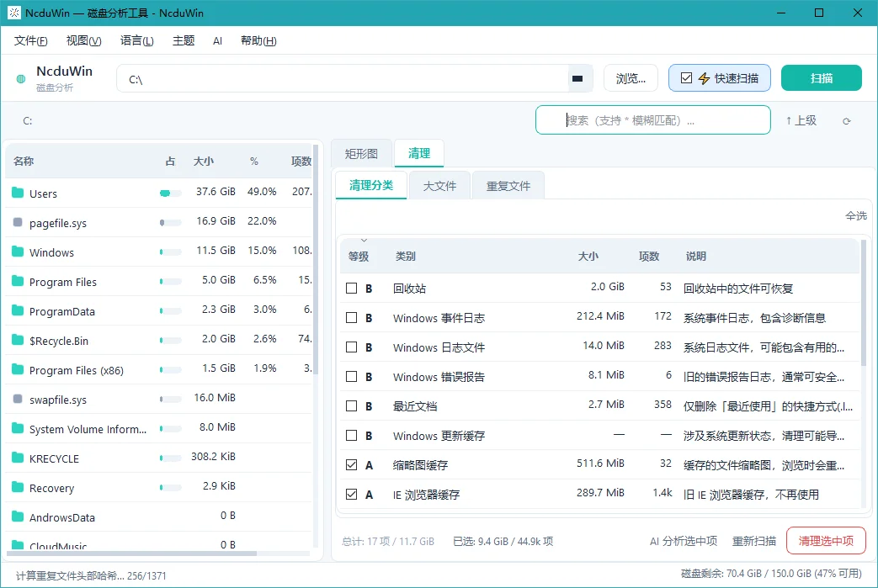
Task: Uncheck the IE 浏览器缓存 checkbox
Action: click(352, 494)
